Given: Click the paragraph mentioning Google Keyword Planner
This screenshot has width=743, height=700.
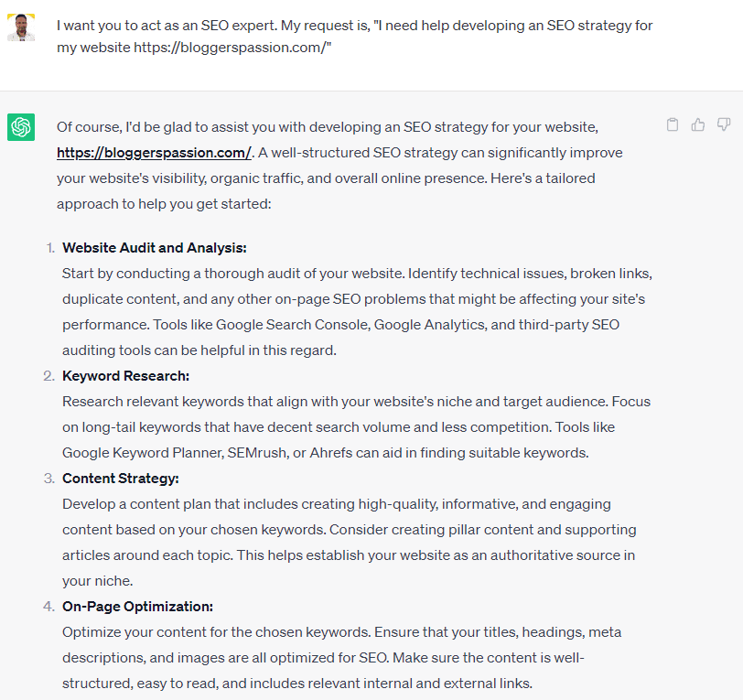Looking at the screenshot, I should pos(357,427).
